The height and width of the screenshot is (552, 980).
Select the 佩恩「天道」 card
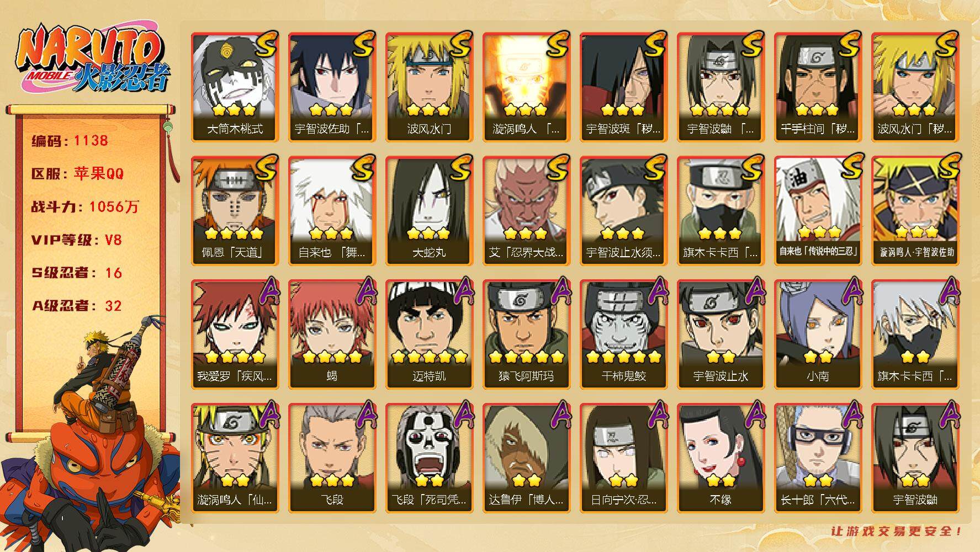coord(235,211)
